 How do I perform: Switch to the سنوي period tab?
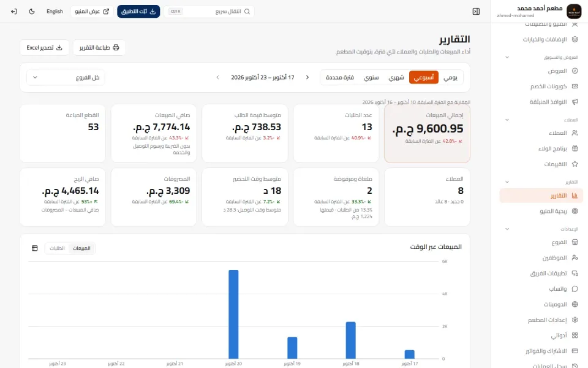(x=371, y=77)
